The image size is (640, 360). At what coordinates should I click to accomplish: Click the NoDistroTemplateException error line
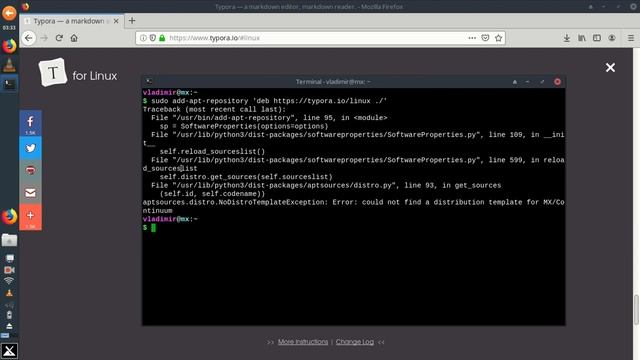click(x=353, y=206)
